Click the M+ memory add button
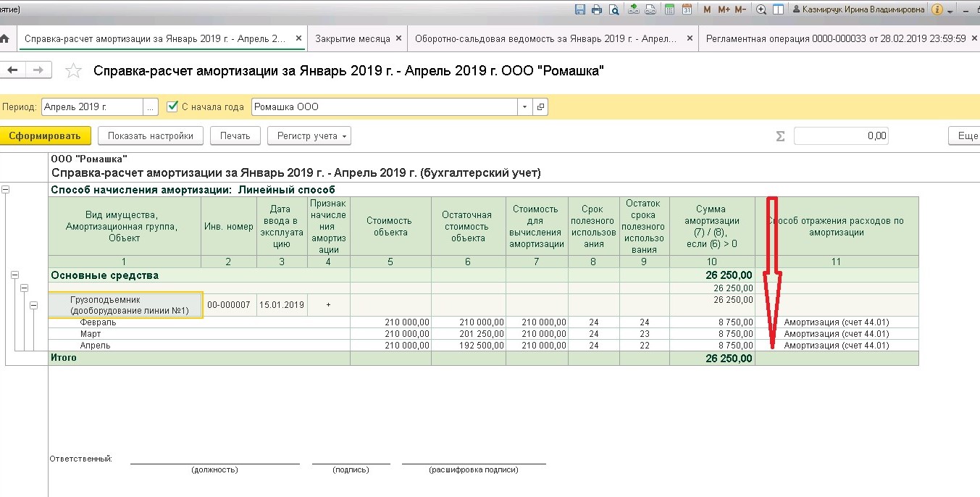Viewport: 980px width, 497px height. 724,9
